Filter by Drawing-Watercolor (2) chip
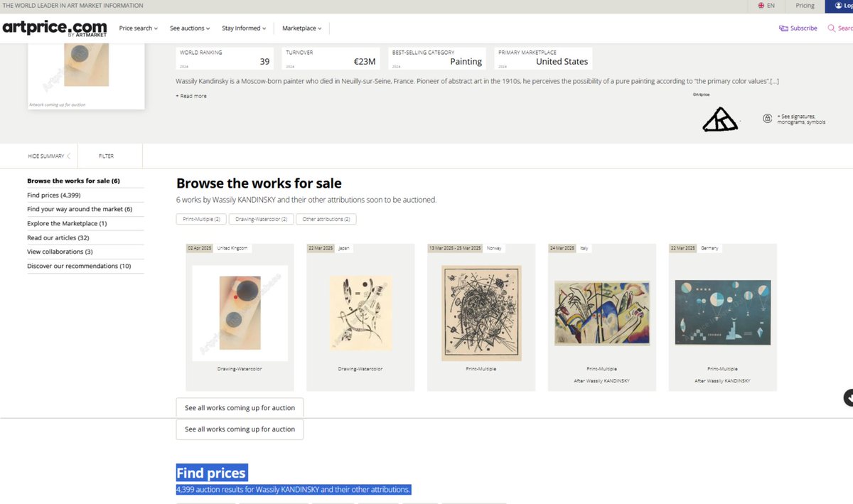 click(x=261, y=219)
